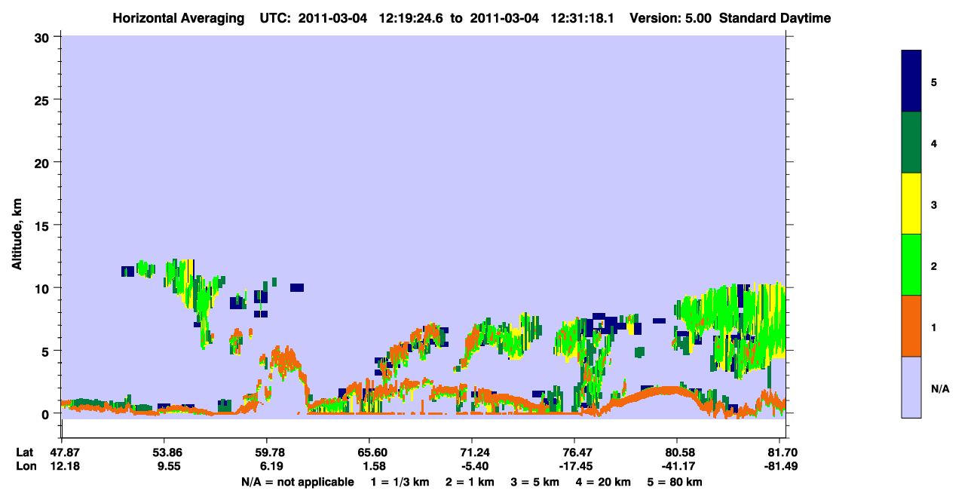Click the colorbar label 1
The image size is (980, 503).
pyautogui.click(x=934, y=327)
